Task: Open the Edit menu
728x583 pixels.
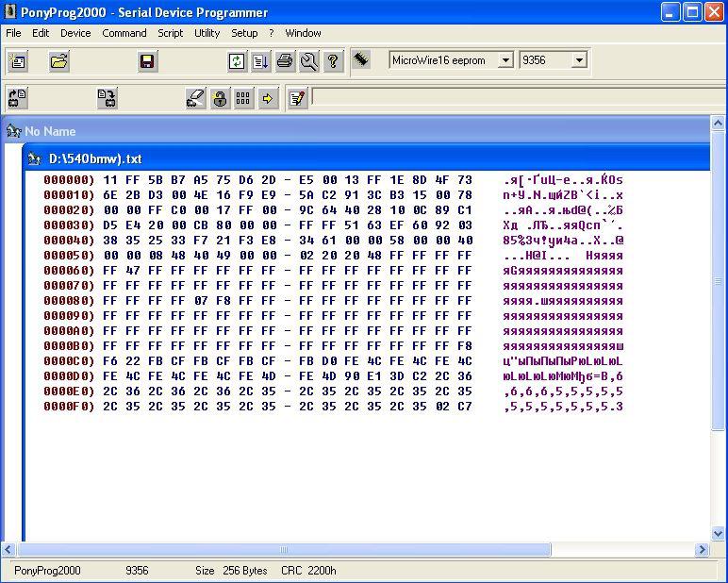Action: (41, 33)
